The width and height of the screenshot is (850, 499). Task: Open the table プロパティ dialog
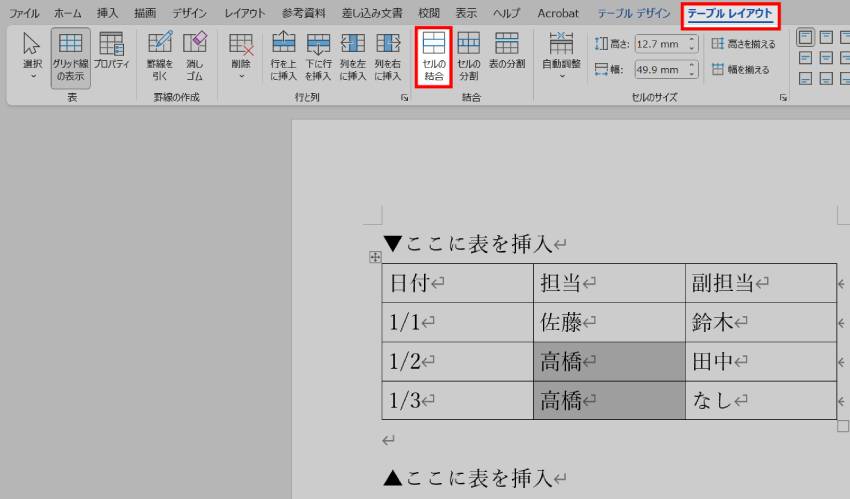coord(111,56)
